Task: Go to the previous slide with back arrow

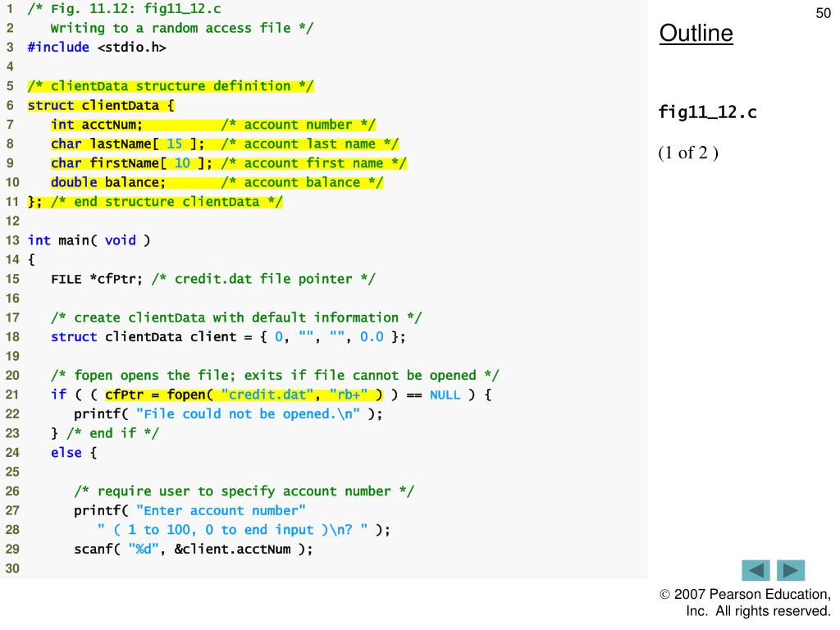Action: coord(756,570)
